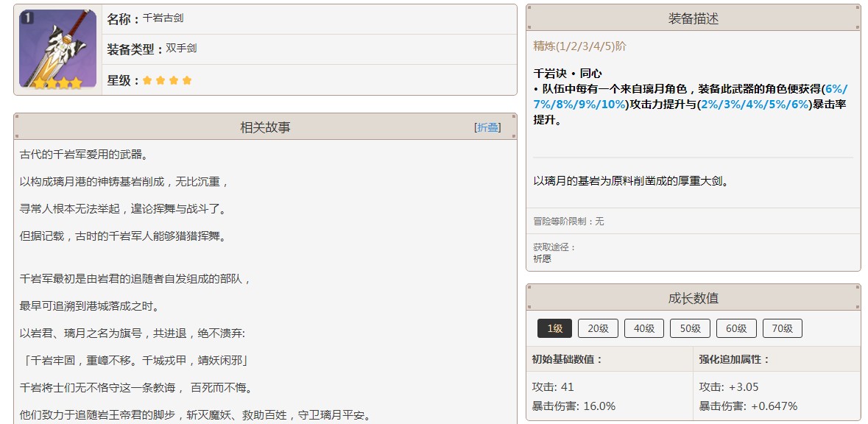Screen dimensions: 868x424
Task: Click the 成长数值 panel header
Action: (x=693, y=298)
